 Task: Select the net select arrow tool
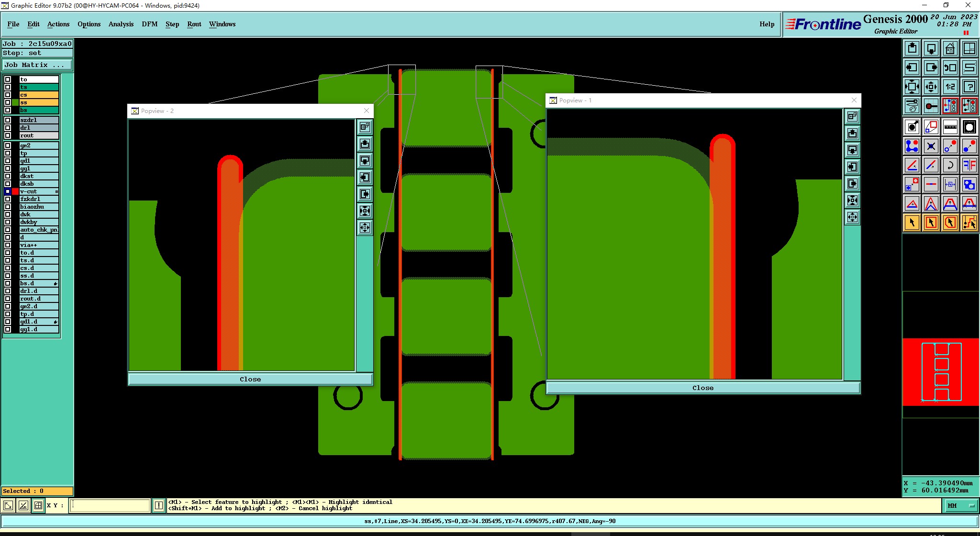(969, 223)
